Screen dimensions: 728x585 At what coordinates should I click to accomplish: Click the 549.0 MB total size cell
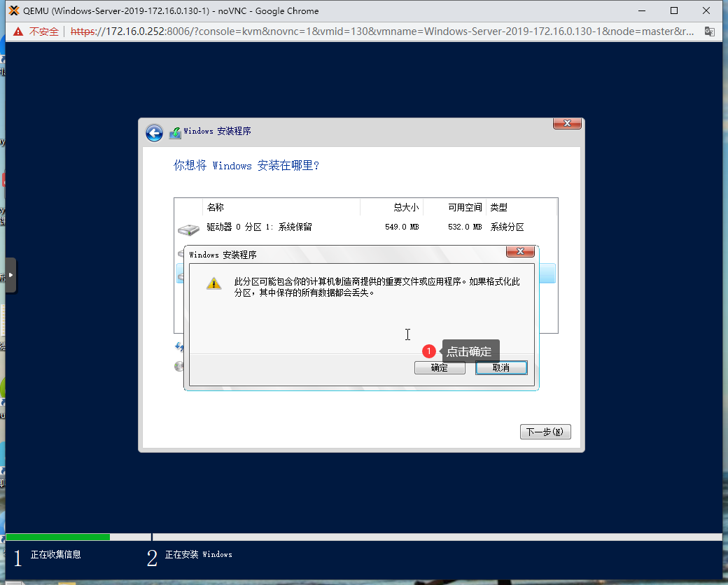402,227
